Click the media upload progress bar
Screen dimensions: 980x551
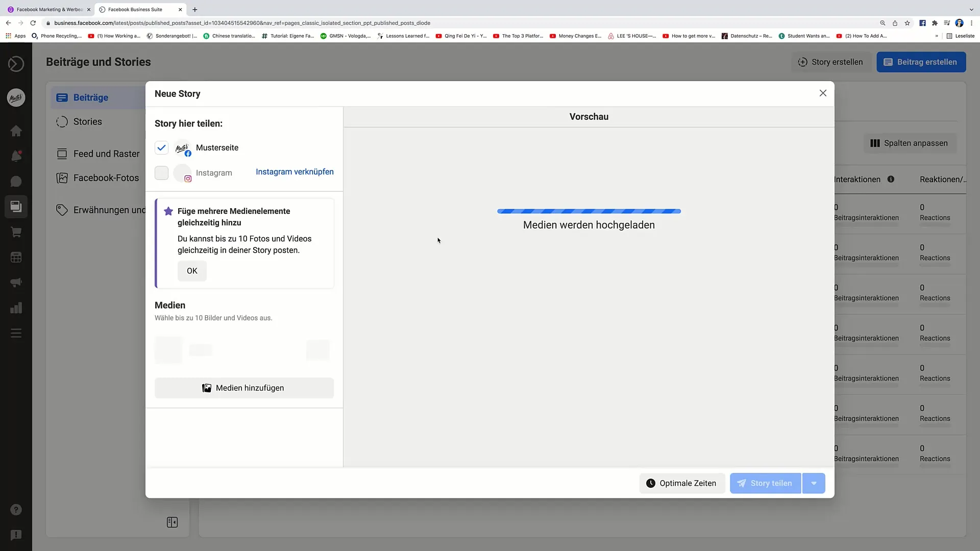coord(589,211)
